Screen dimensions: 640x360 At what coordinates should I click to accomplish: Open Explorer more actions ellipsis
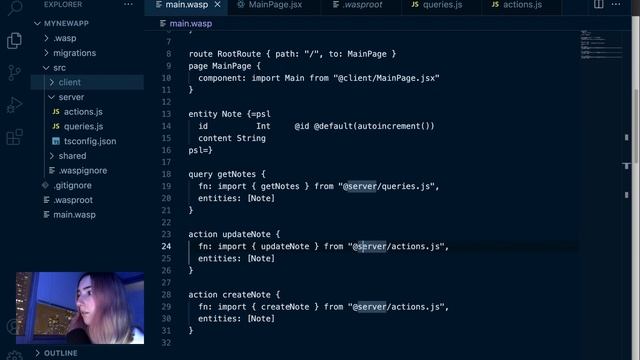pyautogui.click(x=128, y=4)
